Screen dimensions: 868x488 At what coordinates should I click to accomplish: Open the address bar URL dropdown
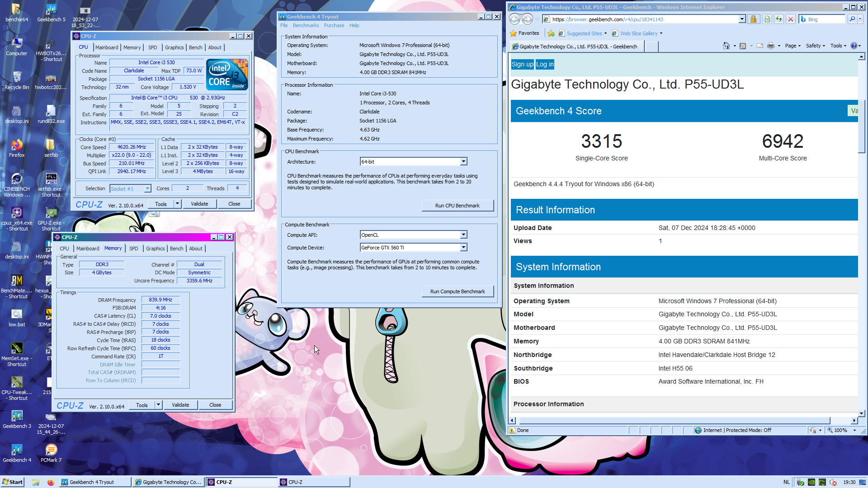pos(742,19)
